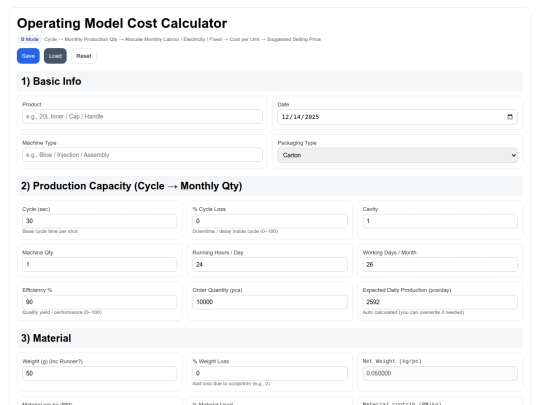Click the 'Downtime / delay inside cycle' hint
The image size is (540, 405).
(x=235, y=231)
